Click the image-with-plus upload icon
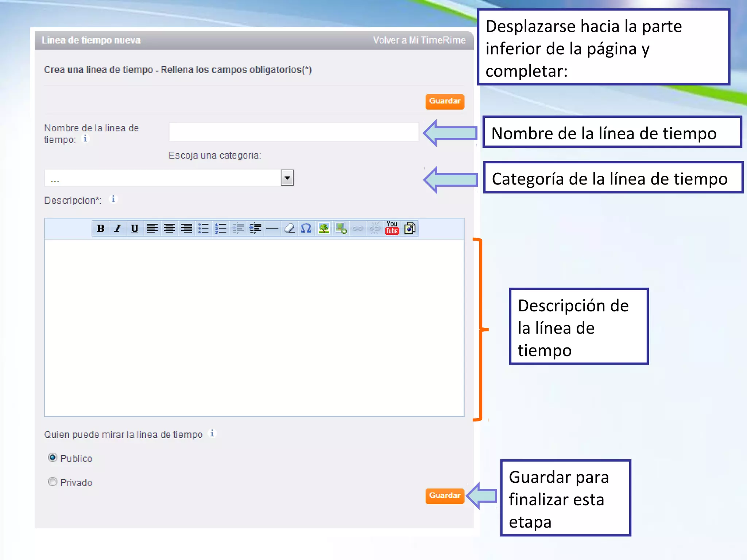Screen dimensions: 747x560 pos(341,229)
